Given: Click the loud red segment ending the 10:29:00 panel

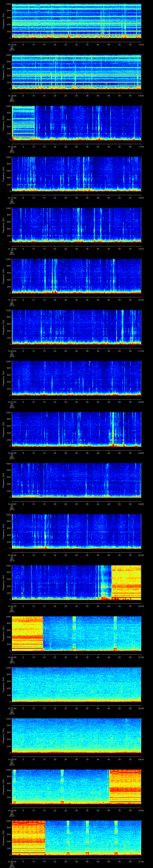Looking at the screenshot, I should point(125,787).
